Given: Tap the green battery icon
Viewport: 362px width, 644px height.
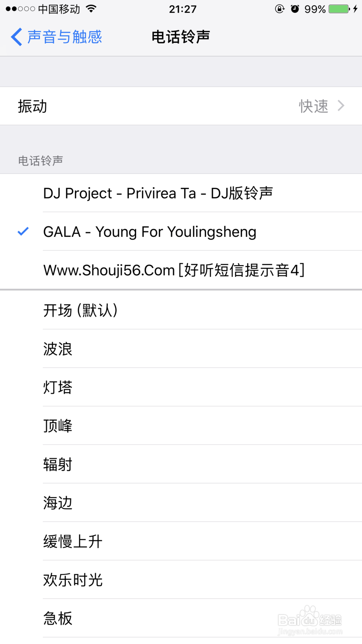Looking at the screenshot, I should 339,9.
